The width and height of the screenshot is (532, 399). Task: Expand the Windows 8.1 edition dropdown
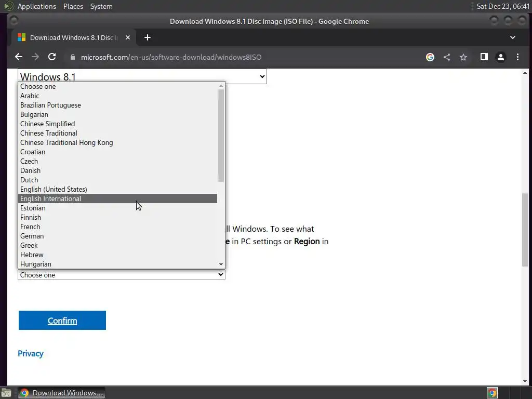point(142,76)
